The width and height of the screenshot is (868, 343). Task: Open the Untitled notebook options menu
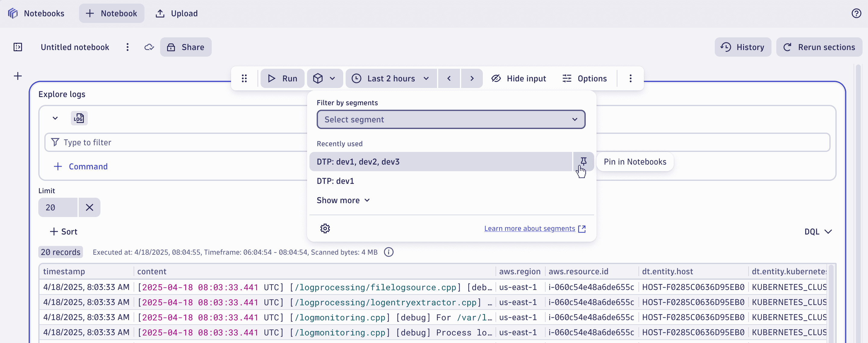point(127,47)
